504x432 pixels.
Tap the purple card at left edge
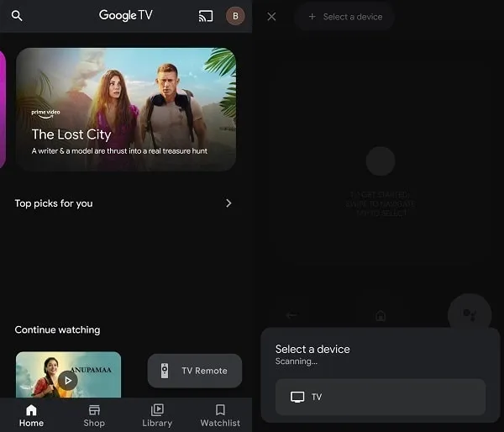pos(3,109)
